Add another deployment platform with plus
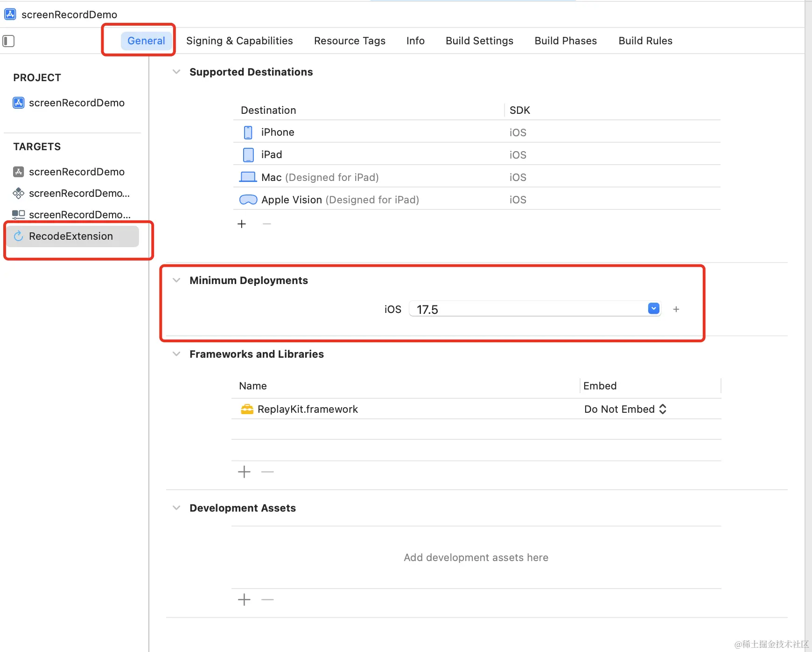Image resolution: width=812 pixels, height=652 pixels. 676,309
